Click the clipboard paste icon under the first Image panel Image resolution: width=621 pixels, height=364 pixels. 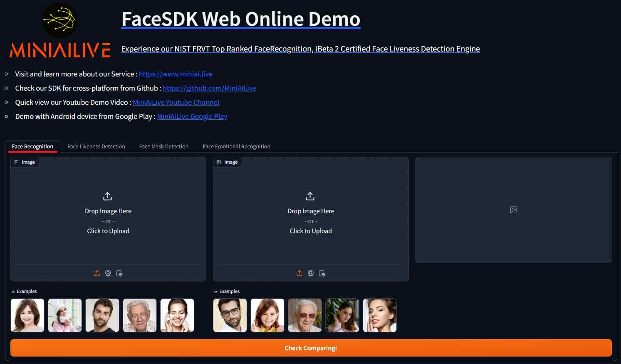pos(119,273)
